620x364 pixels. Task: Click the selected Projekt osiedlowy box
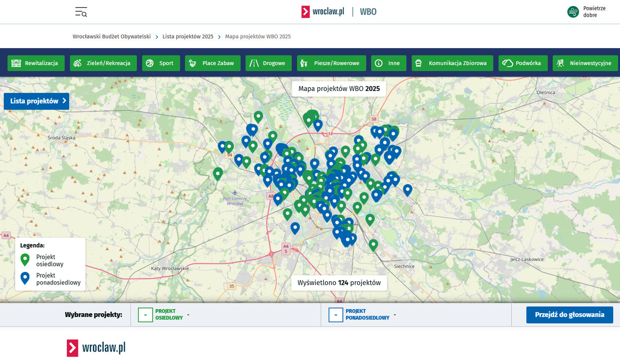[x=145, y=314]
